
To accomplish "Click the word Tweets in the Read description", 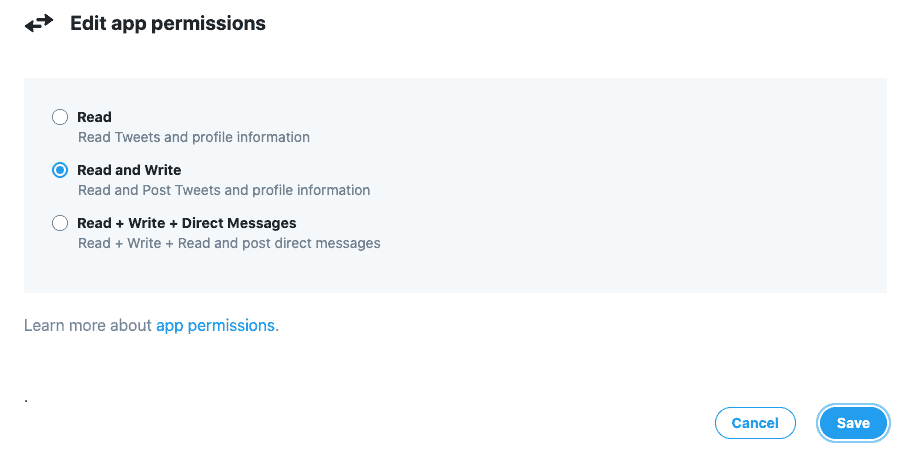I will [x=137, y=137].
